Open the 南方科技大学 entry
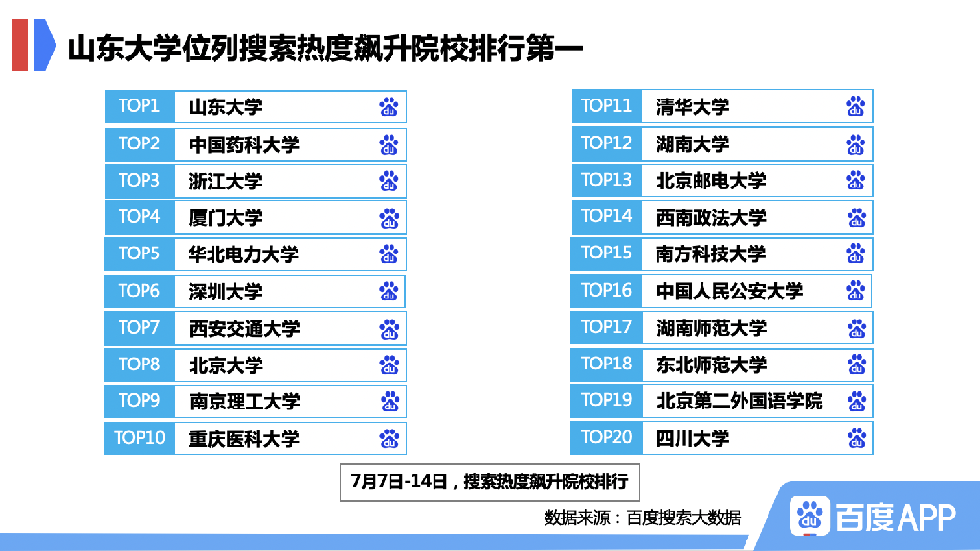This screenshot has height=551, width=980. click(x=710, y=254)
